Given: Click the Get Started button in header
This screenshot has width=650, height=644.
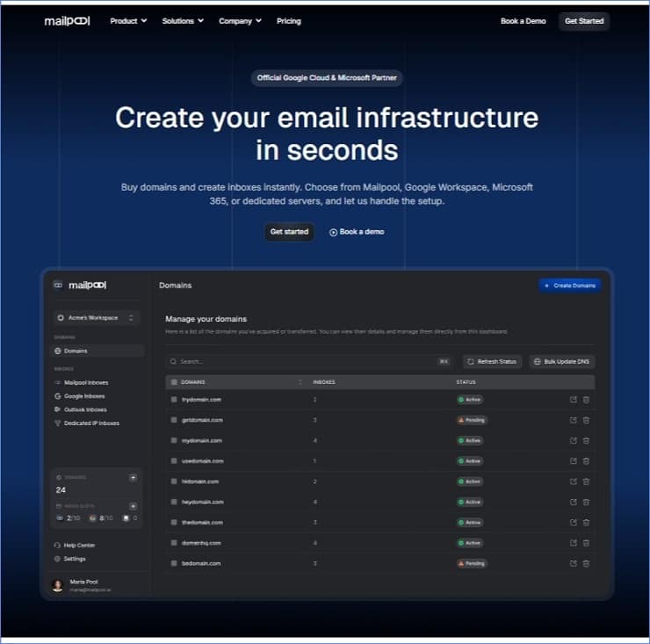Looking at the screenshot, I should (x=583, y=21).
